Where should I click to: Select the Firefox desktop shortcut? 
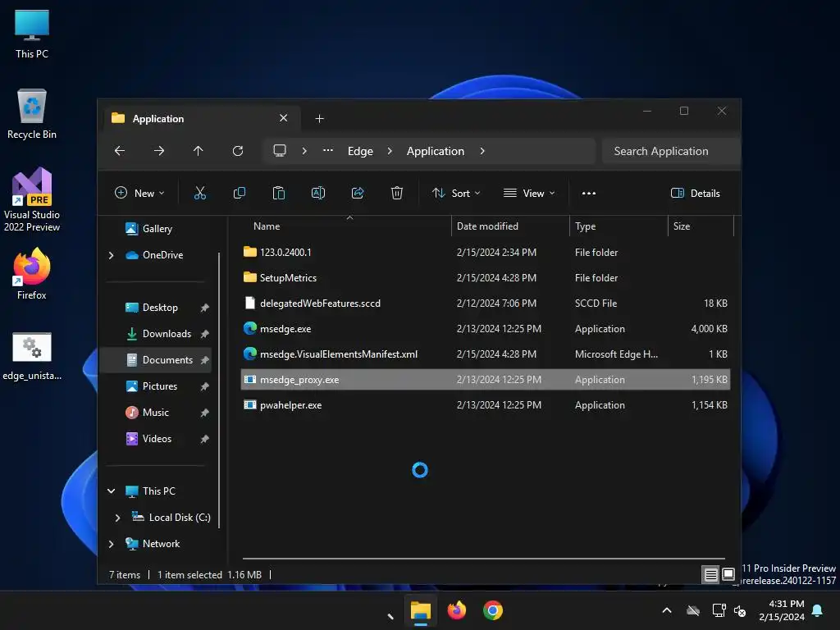click(32, 274)
